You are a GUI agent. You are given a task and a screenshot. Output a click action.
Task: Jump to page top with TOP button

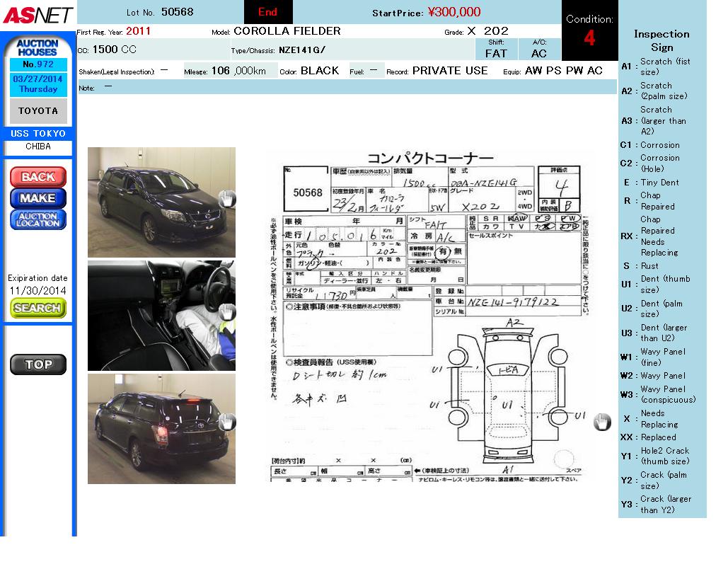point(38,364)
